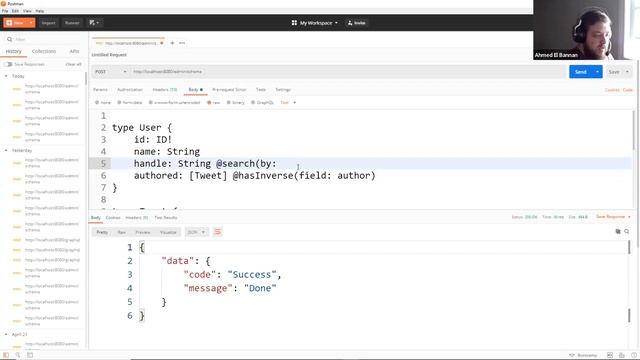Screen dimensions: 640x360
Task: Switch to the Pre-request Script tab
Action: coord(229,90)
